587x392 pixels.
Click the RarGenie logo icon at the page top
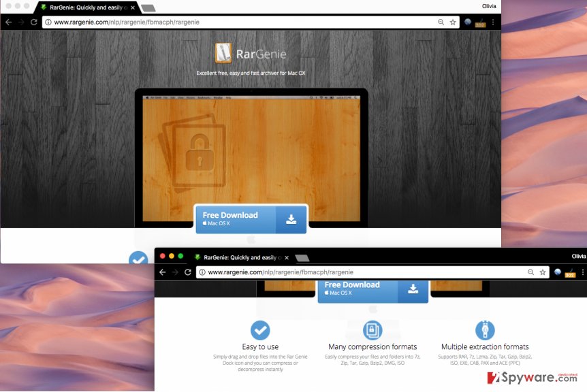[223, 53]
